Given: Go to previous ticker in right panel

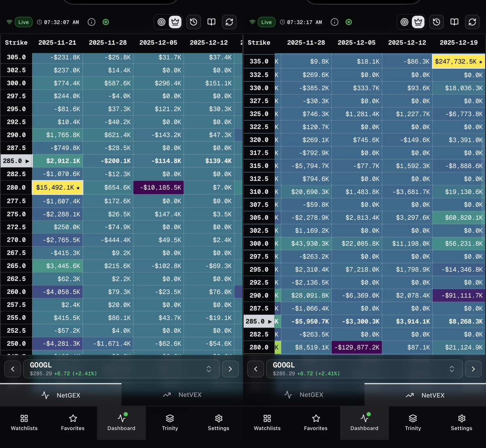Looking at the screenshot, I should pyautogui.click(x=256, y=369).
